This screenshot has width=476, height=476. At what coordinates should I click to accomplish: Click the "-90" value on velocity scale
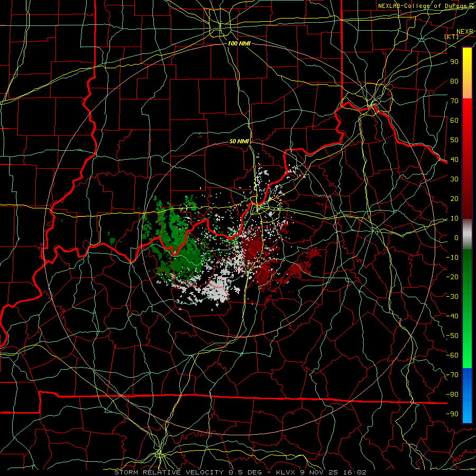point(452,414)
